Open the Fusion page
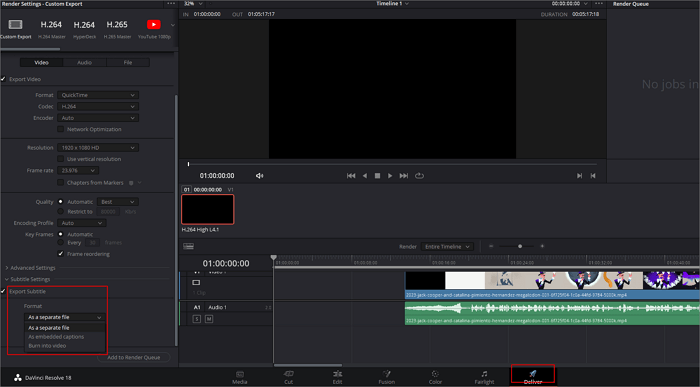The image size is (700, 387). click(387, 377)
